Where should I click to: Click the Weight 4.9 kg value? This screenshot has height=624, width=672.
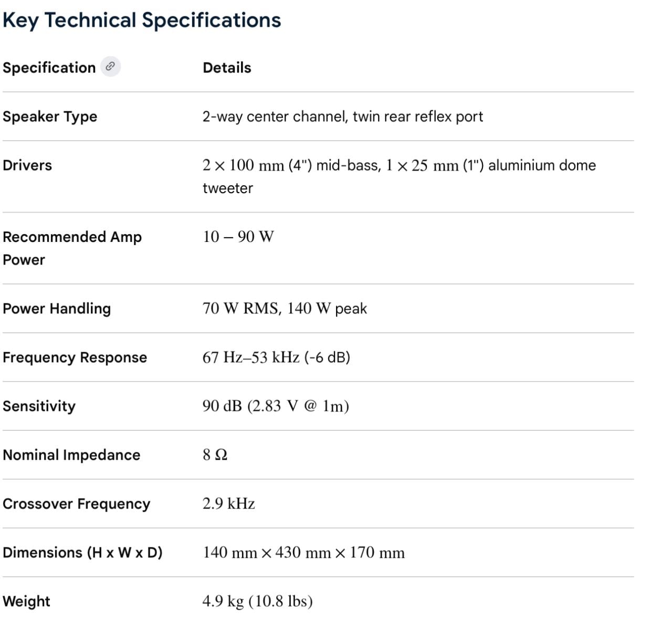tap(257, 601)
